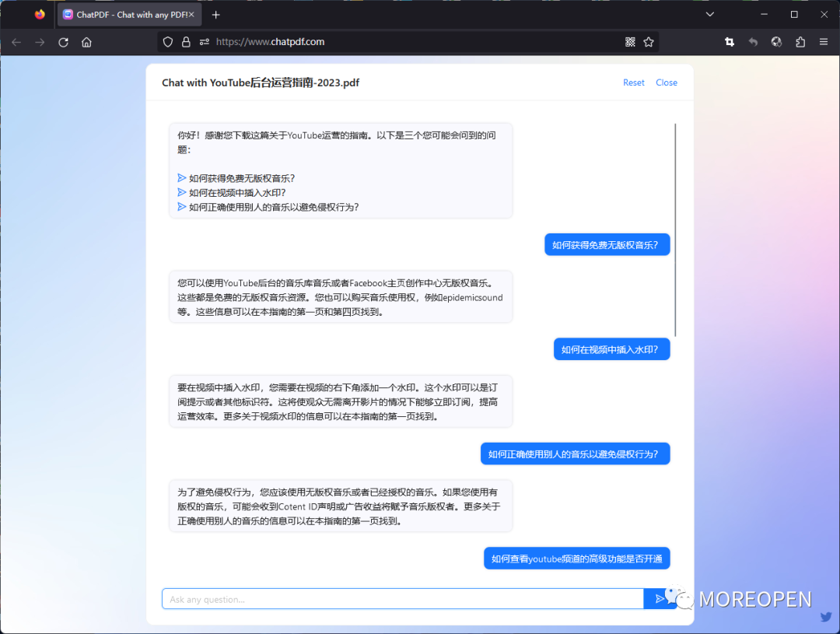840x634 pixels.
Task: Click the answer mentioning epidemicsound
Action: 341,297
